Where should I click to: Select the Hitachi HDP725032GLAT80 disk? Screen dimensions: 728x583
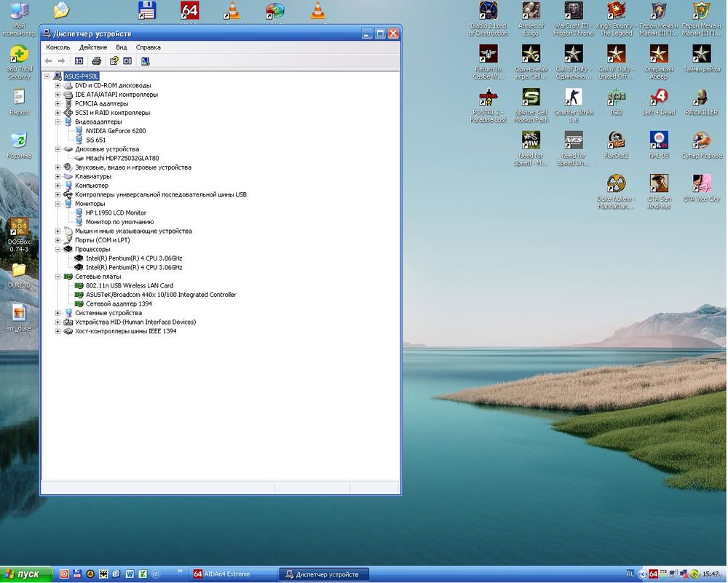[122, 158]
